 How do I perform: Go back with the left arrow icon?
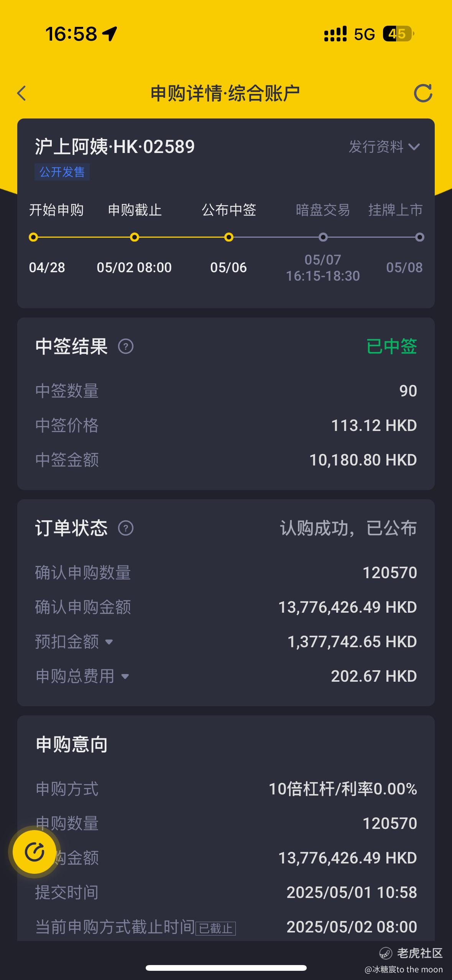click(22, 93)
